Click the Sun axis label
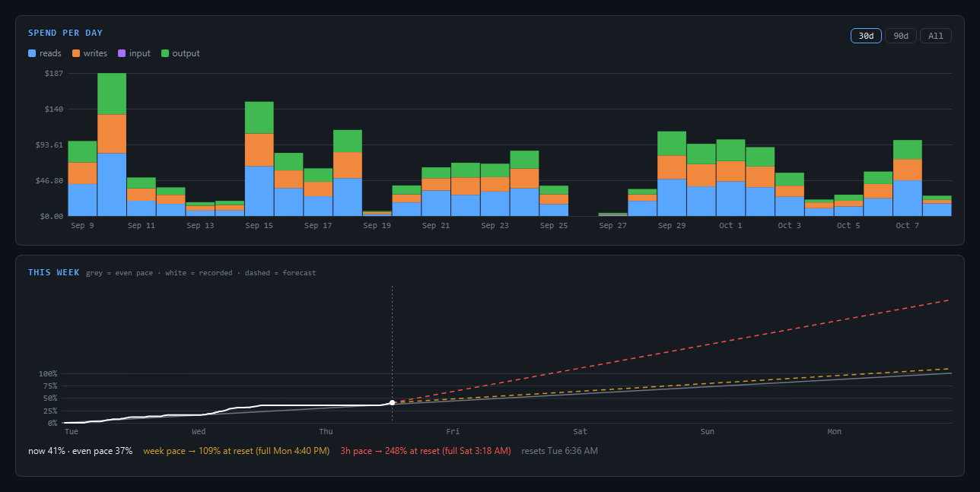 click(708, 432)
